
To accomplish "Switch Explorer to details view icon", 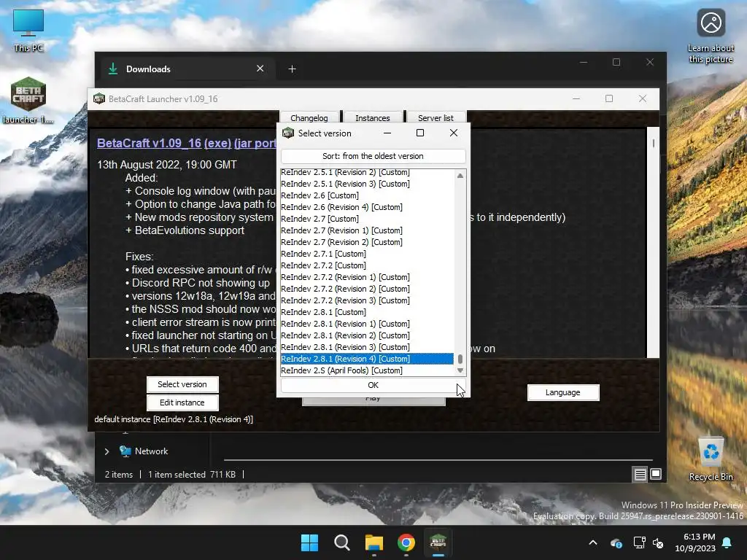I will (x=640, y=474).
